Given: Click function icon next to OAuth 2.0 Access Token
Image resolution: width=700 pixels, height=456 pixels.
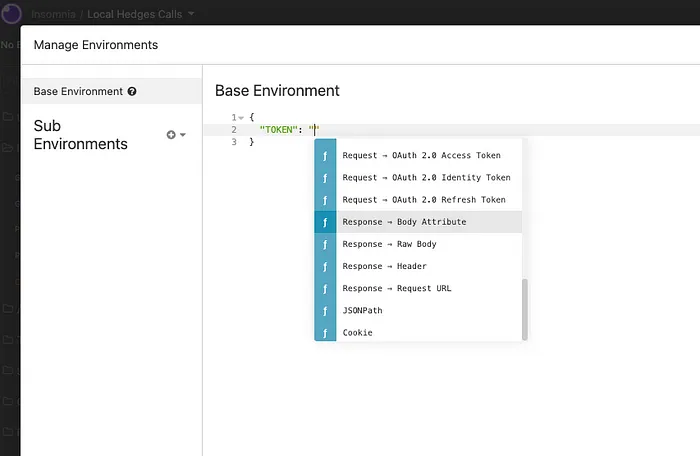Looking at the screenshot, I should coord(325,156).
